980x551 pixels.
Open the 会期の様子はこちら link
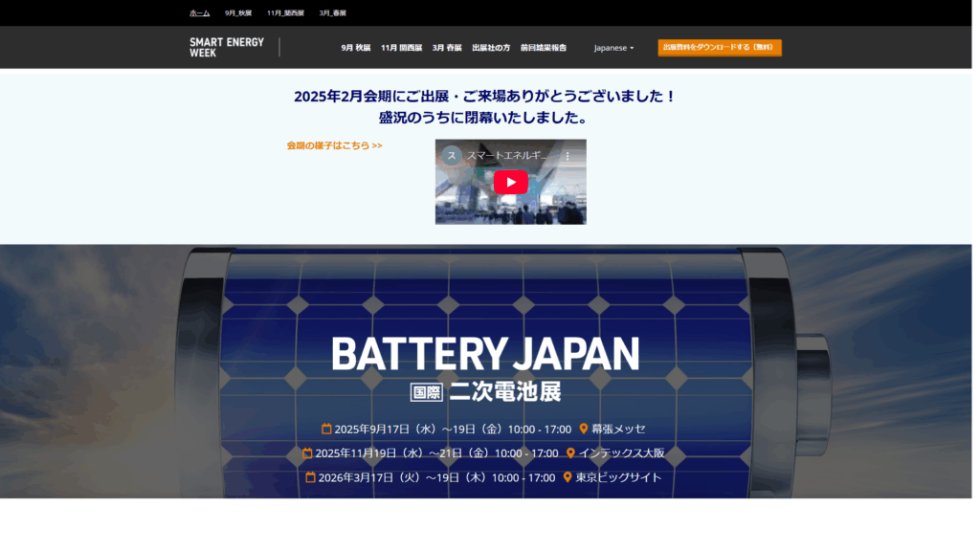[x=330, y=145]
